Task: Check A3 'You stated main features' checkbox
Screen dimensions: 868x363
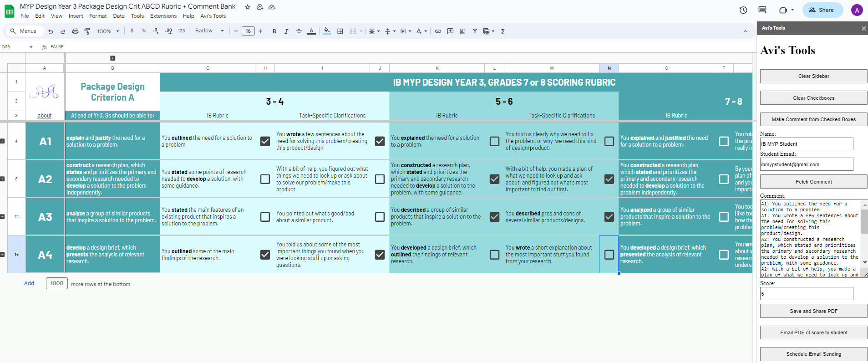Action: [x=265, y=217]
